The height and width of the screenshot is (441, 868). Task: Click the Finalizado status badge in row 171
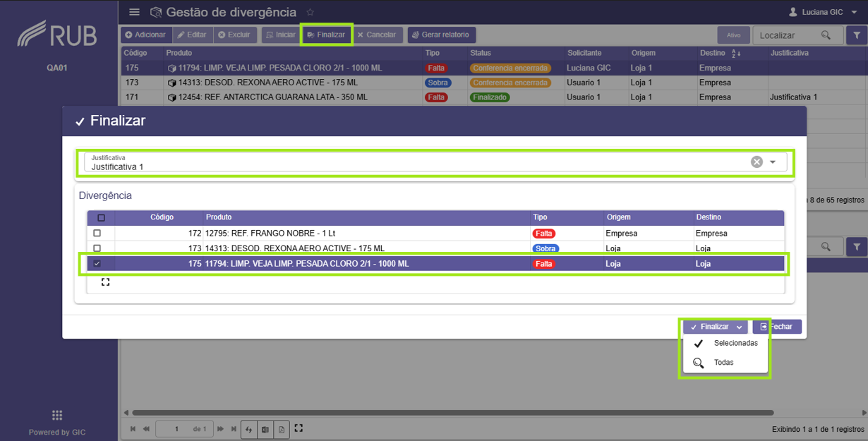coord(490,97)
